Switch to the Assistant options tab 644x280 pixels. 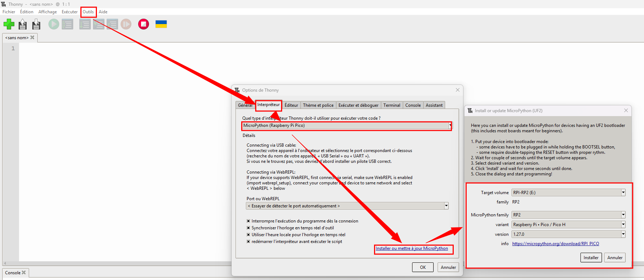pos(434,105)
